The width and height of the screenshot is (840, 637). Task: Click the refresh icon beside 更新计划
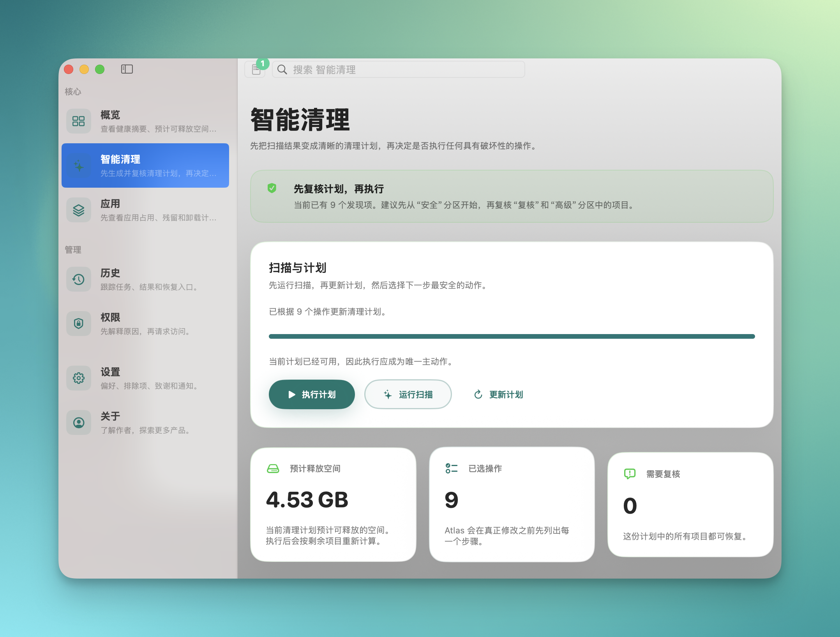[x=478, y=394]
